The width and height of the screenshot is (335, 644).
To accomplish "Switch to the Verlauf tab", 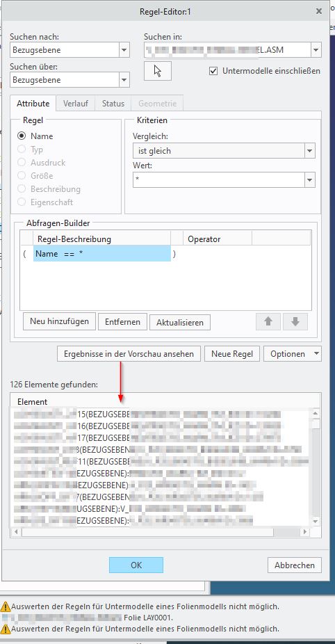I will tap(76, 104).
